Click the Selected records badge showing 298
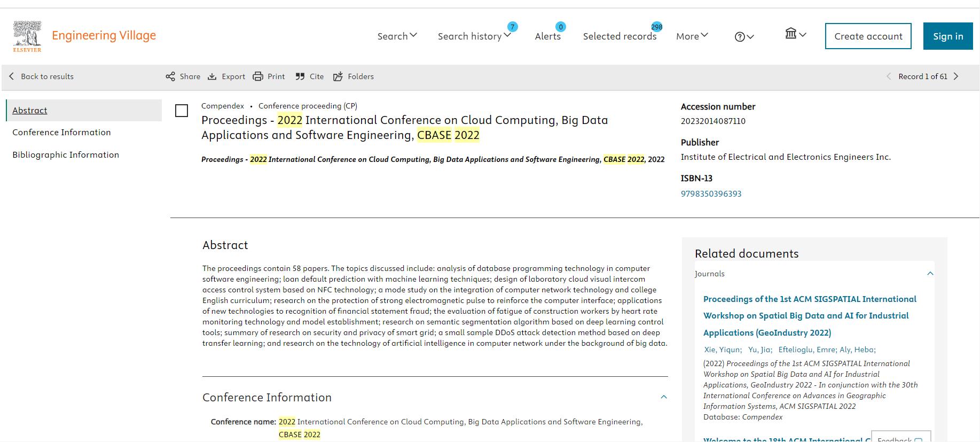980x442 pixels. (657, 27)
